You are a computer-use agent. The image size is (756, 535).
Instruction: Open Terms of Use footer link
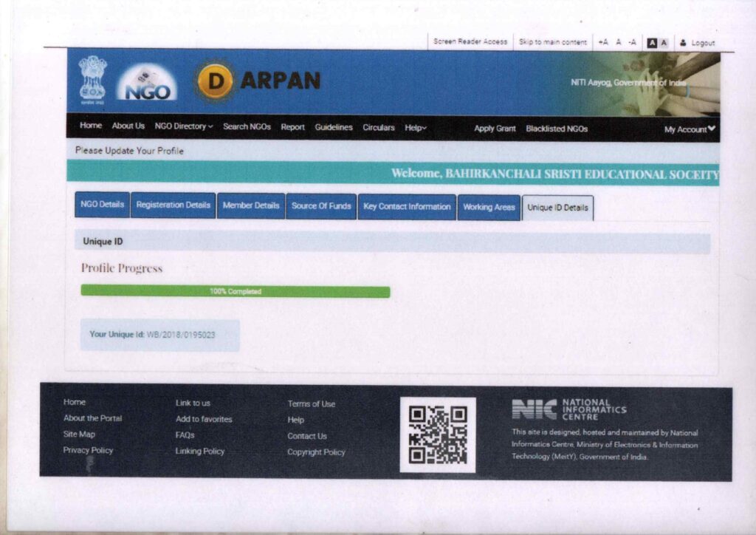(x=311, y=403)
